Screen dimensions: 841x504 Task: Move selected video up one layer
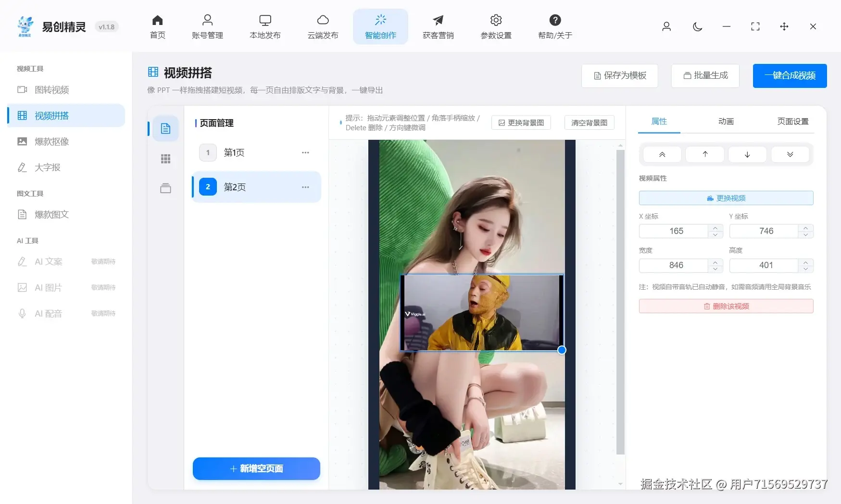point(704,154)
